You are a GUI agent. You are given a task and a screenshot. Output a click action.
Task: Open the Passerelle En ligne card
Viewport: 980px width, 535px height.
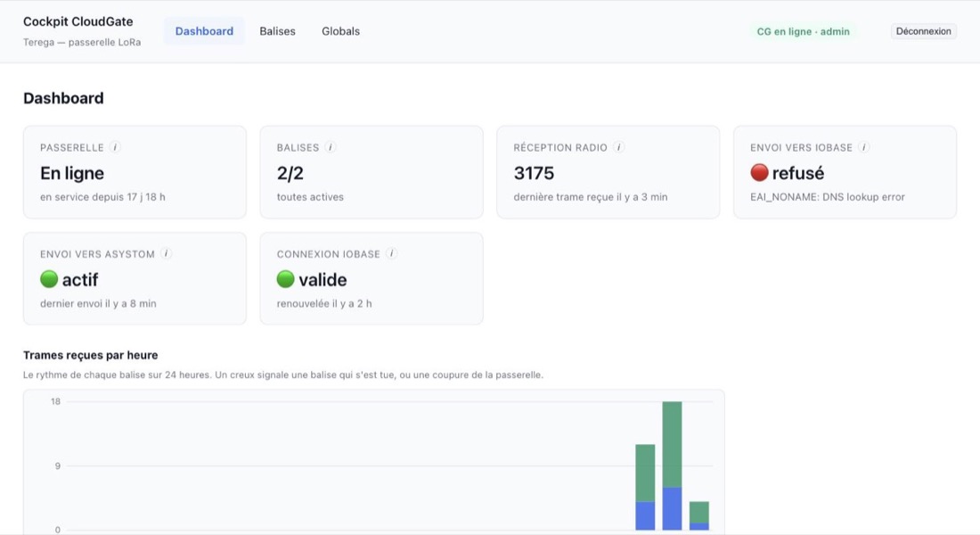135,172
